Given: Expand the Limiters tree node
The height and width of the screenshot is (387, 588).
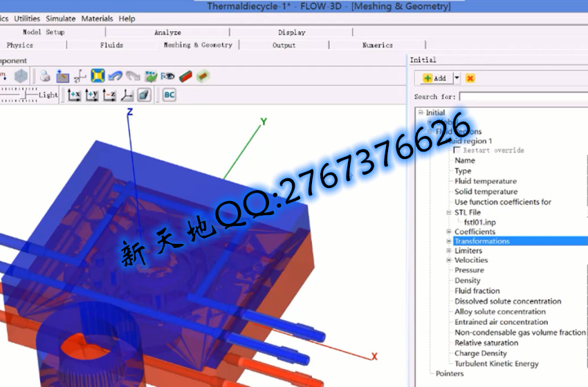Looking at the screenshot, I should tap(449, 251).
